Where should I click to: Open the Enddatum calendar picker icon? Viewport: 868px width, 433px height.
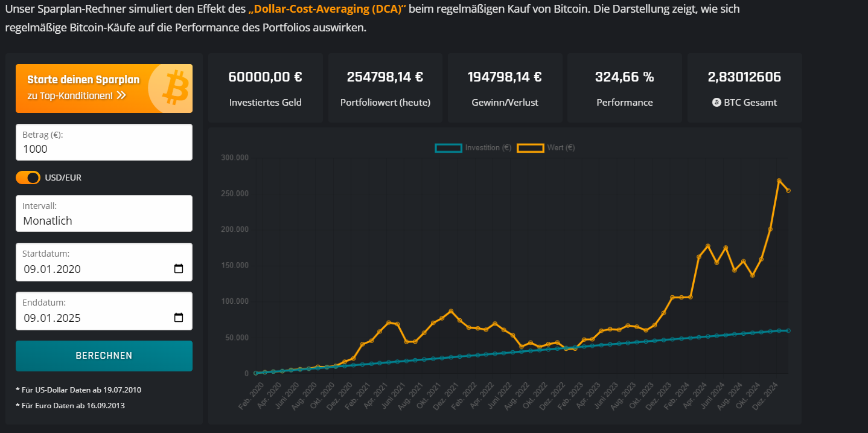click(179, 318)
